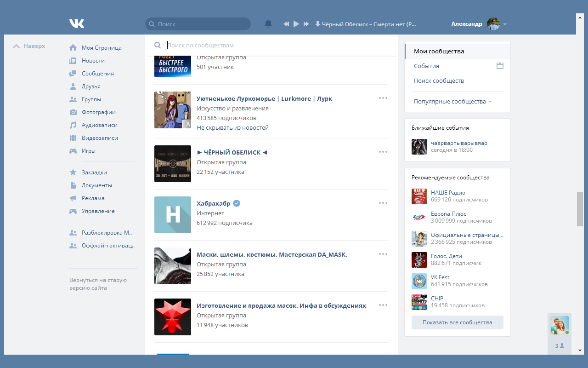Click calendar icon next to События
588x368 pixels.
point(500,66)
